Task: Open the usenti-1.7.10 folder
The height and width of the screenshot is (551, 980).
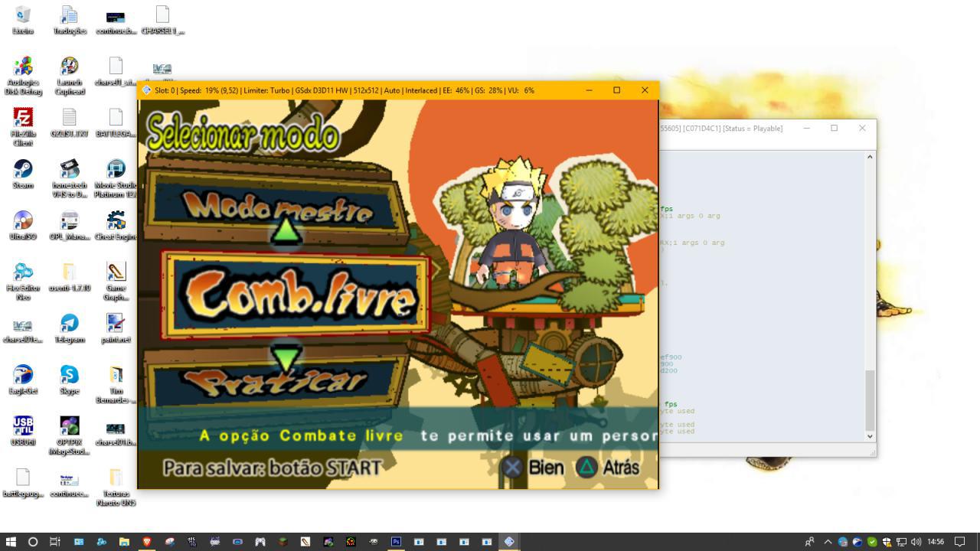Action: point(70,276)
